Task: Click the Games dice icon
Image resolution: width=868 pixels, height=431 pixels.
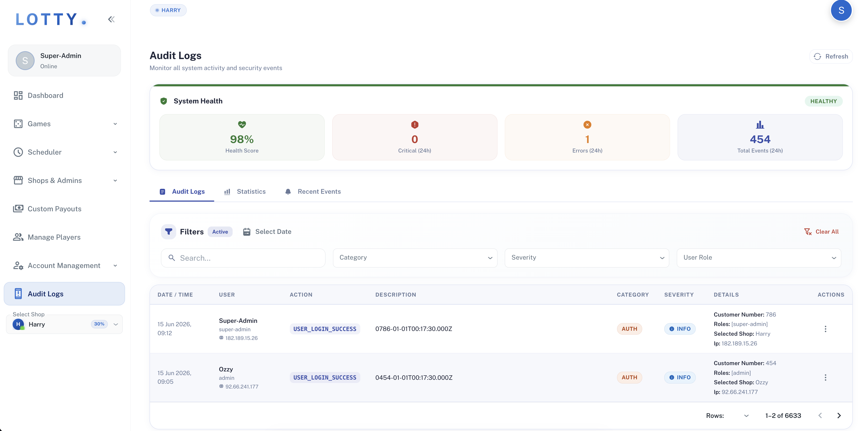Action: pos(18,124)
